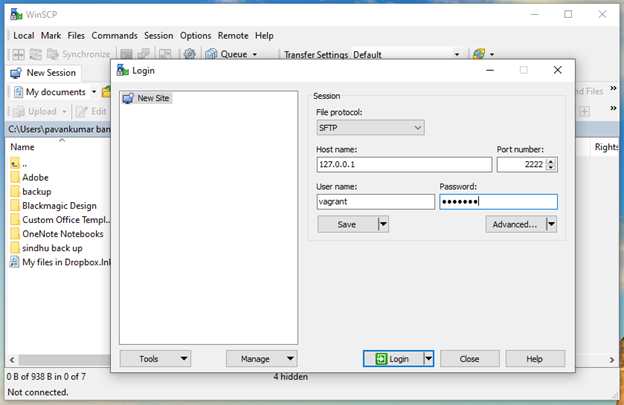Increase port number with the up arrow
The image size is (624, 405).
[551, 161]
